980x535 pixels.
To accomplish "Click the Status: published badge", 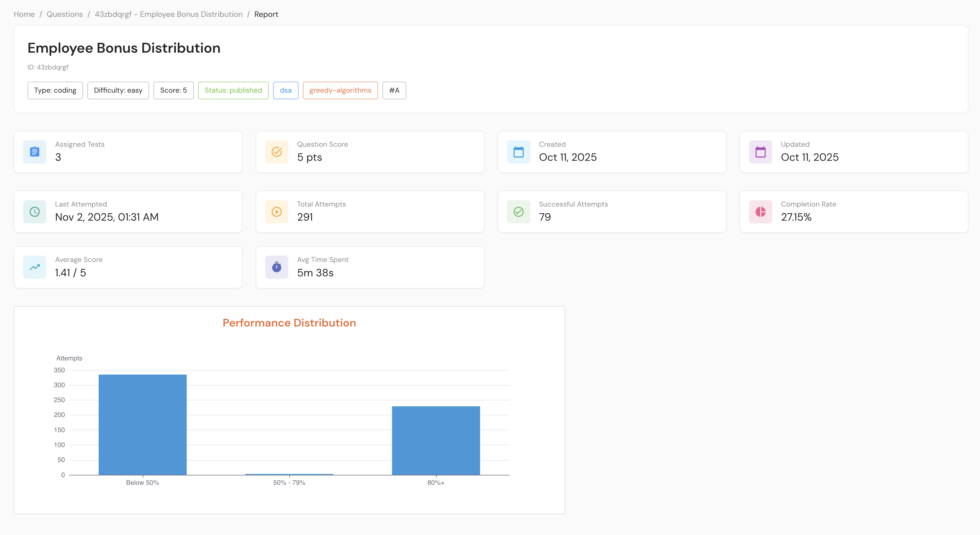I will coord(233,90).
